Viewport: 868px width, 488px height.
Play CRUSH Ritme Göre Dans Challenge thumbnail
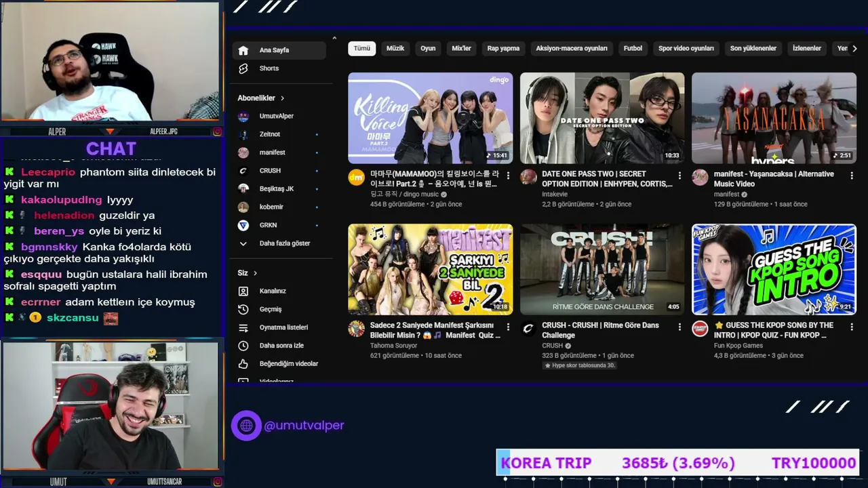click(602, 270)
